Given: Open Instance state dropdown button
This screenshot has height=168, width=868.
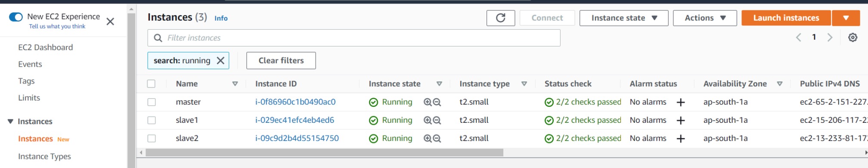Looking at the screenshot, I should [624, 18].
